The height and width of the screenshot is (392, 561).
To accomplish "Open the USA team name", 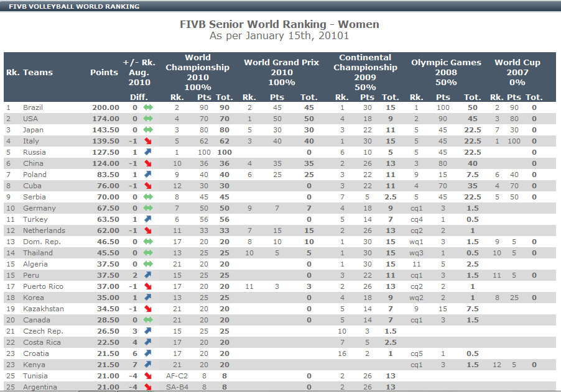I will click(31, 119).
